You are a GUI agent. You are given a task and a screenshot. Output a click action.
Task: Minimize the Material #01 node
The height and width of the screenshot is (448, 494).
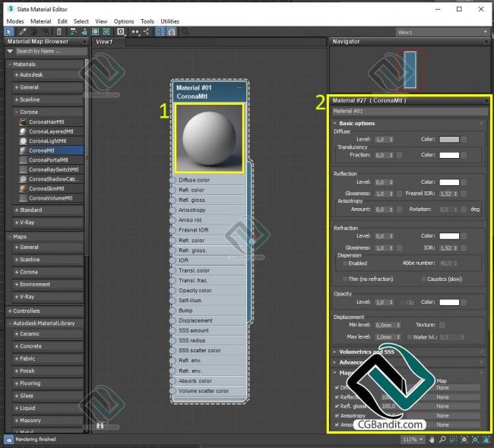tap(239, 87)
